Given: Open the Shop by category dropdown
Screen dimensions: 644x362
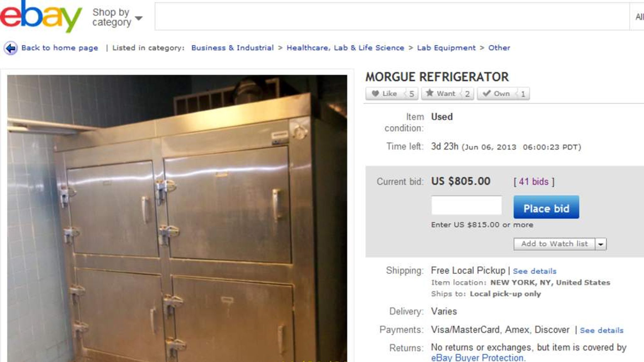Looking at the screenshot, I should click(117, 17).
